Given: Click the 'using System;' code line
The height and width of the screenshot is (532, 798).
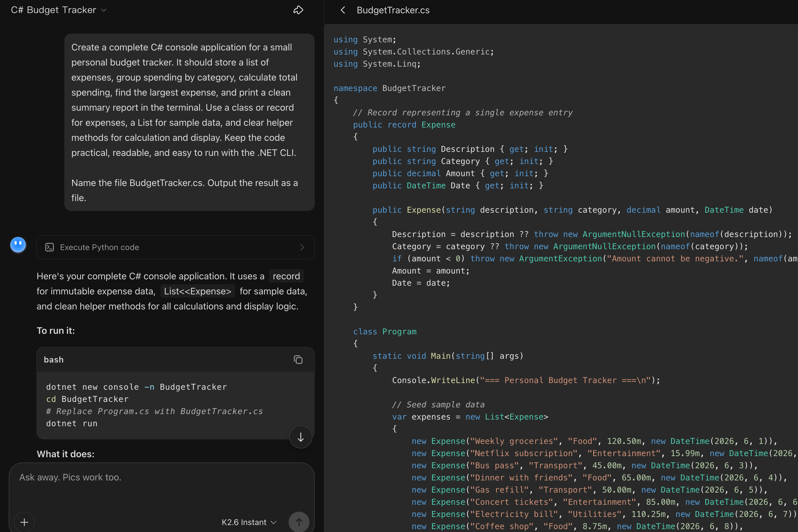Looking at the screenshot, I should [365, 39].
